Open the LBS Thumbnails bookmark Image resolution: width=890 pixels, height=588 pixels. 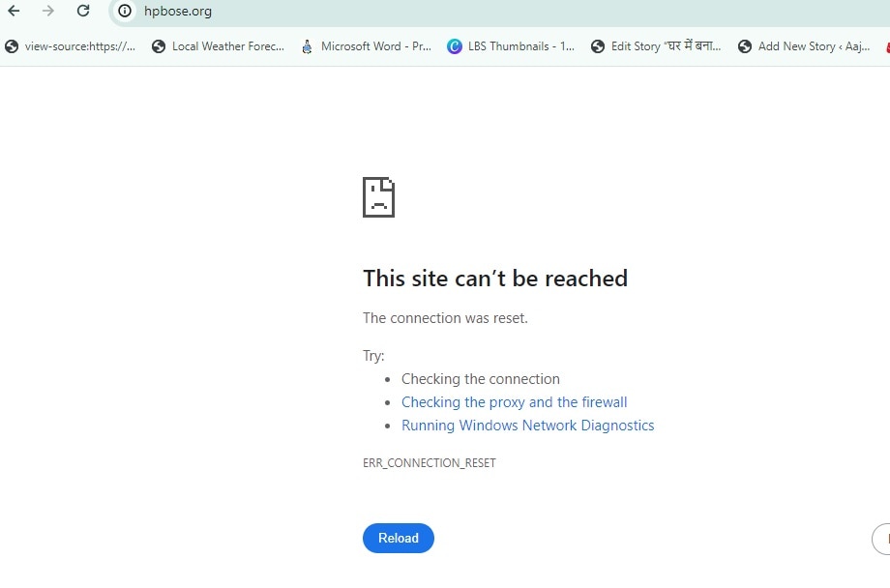(x=512, y=46)
